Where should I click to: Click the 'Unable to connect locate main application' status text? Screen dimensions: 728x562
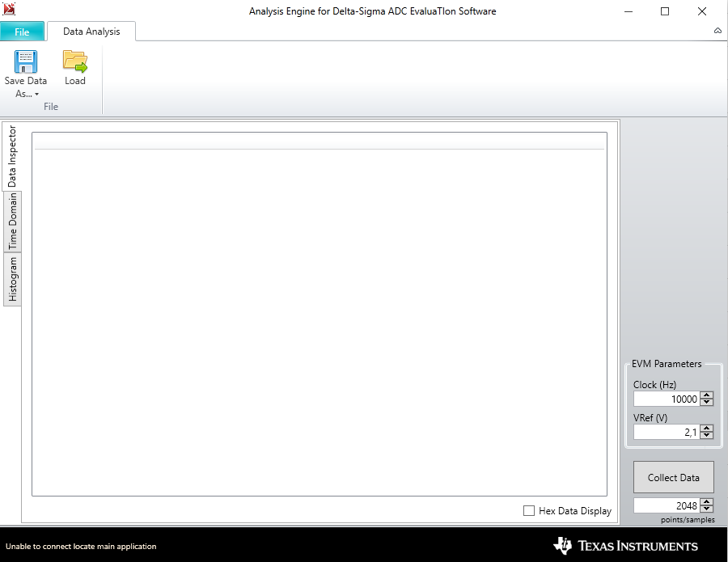81,546
